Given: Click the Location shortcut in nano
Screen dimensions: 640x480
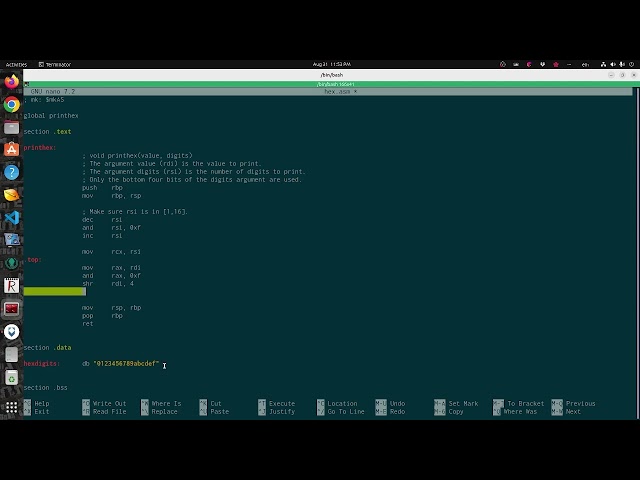Looking at the screenshot, I should [337, 403].
